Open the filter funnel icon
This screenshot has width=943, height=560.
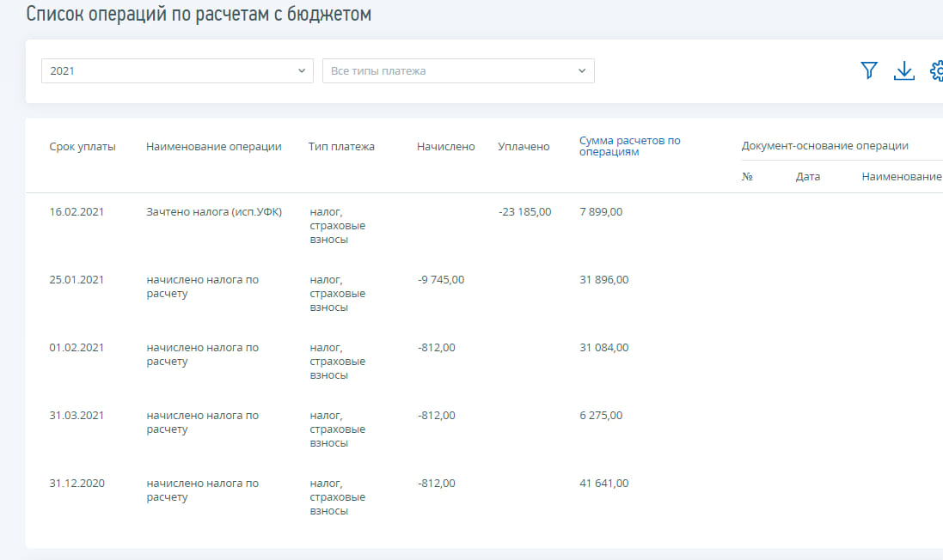point(869,70)
